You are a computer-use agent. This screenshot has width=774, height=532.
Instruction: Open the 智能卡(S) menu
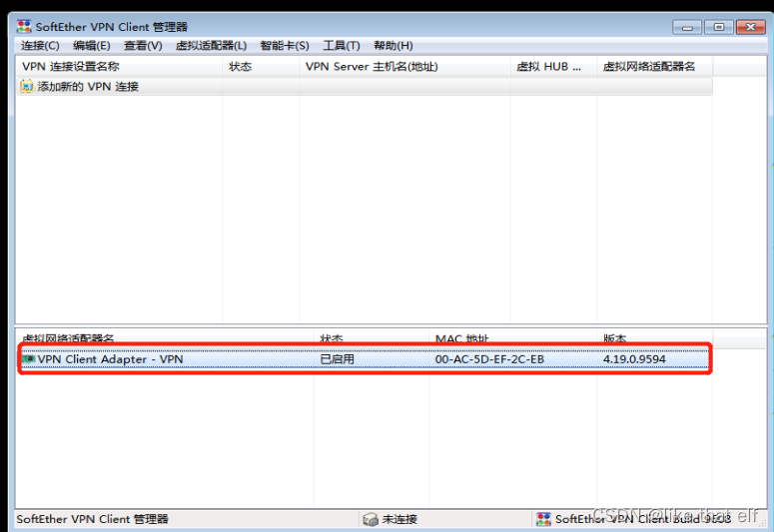coord(285,45)
